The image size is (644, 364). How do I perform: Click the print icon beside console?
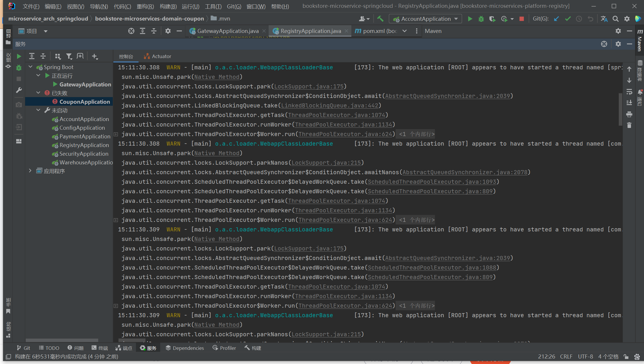click(629, 114)
